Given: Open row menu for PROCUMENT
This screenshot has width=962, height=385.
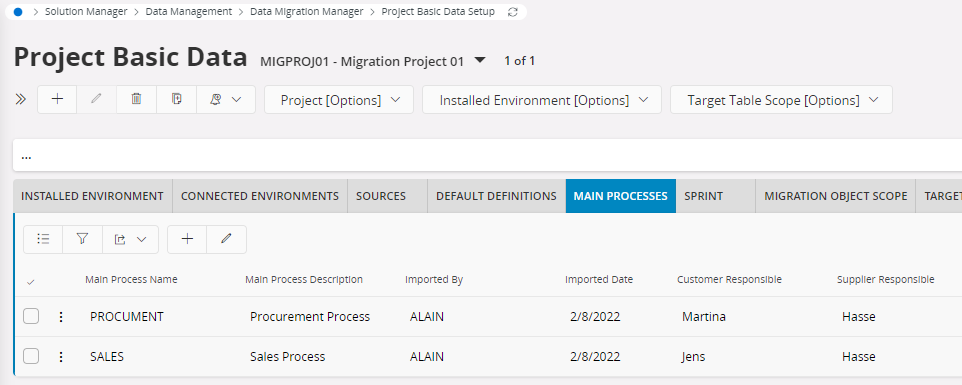Looking at the screenshot, I should 61,317.
